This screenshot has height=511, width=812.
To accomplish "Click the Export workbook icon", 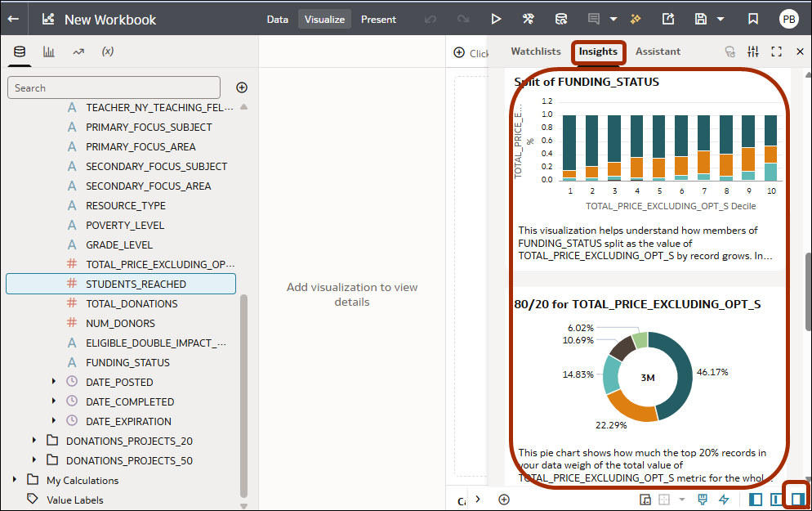I will click(x=667, y=18).
